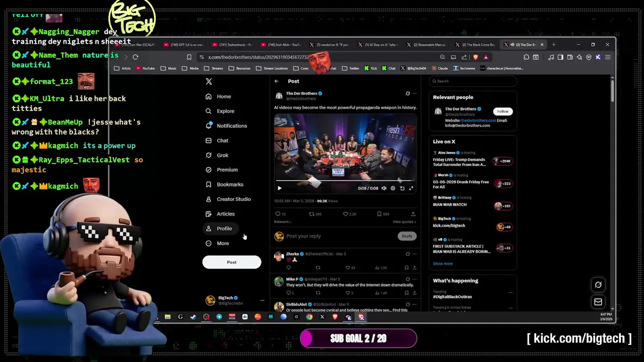Click the Reply button
Viewport: 644px width, 362px height.
click(x=407, y=236)
